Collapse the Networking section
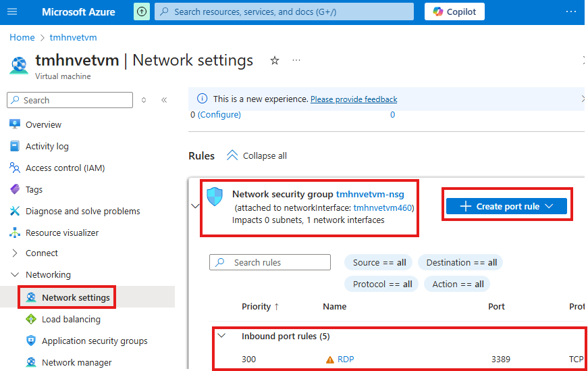 click(15, 275)
